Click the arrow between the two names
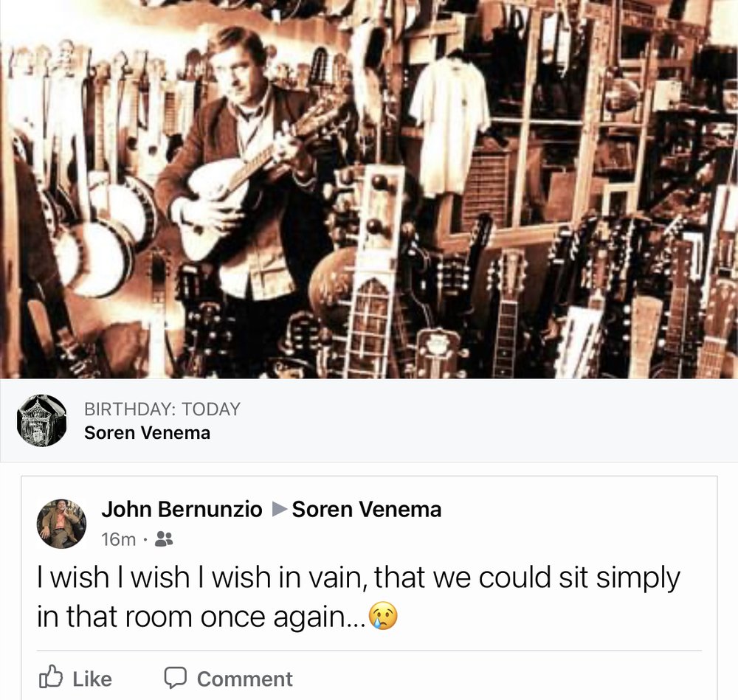The height and width of the screenshot is (700, 738). (x=278, y=510)
